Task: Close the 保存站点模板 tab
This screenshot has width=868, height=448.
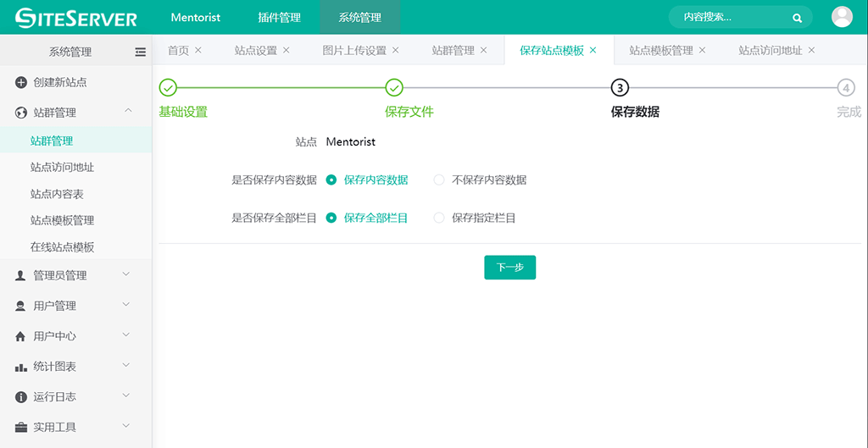Action: pyautogui.click(x=593, y=50)
